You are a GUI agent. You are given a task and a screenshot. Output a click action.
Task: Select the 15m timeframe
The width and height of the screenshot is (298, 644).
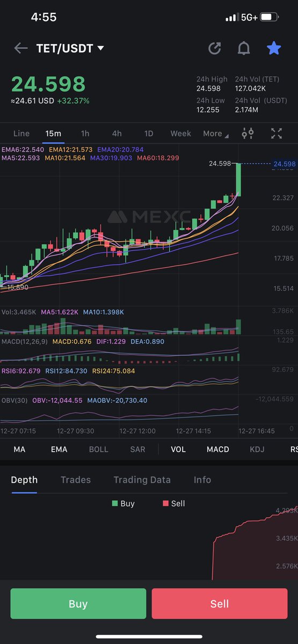tap(53, 134)
